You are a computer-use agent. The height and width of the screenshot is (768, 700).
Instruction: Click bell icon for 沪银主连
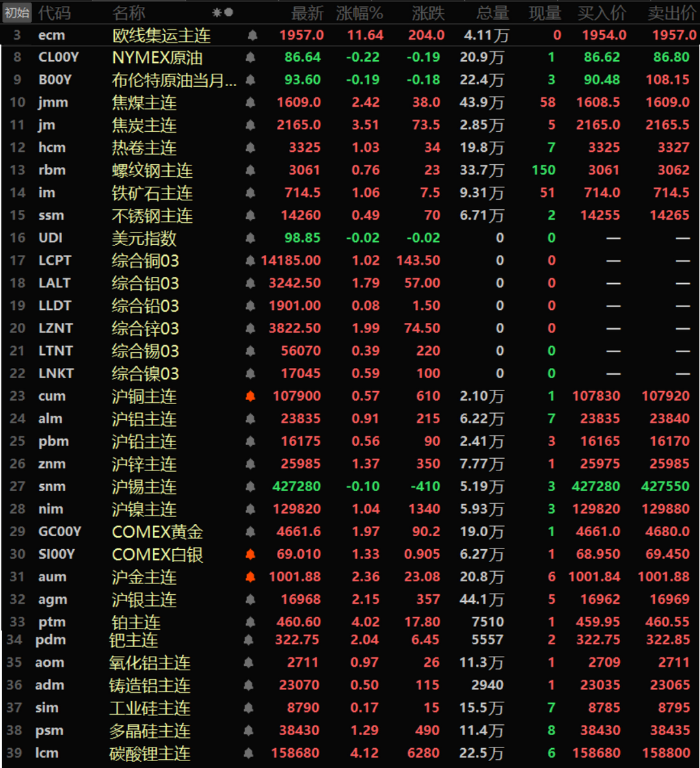click(250, 600)
